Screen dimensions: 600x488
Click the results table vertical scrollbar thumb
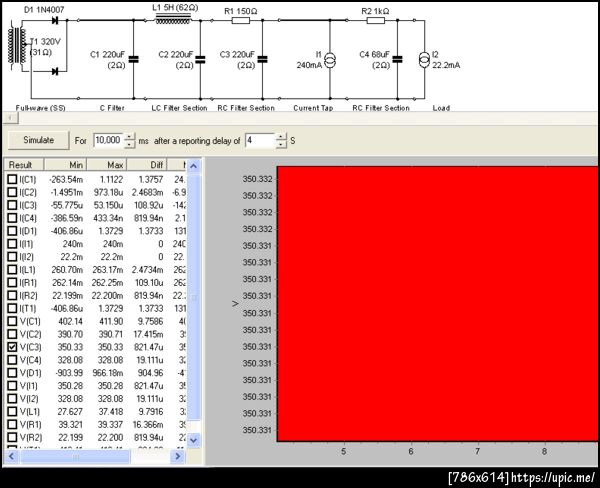pyautogui.click(x=194, y=297)
